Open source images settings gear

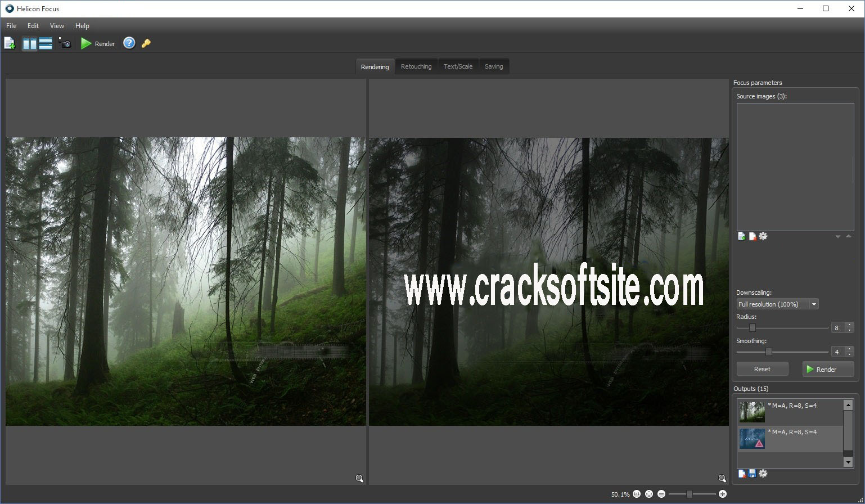(763, 237)
